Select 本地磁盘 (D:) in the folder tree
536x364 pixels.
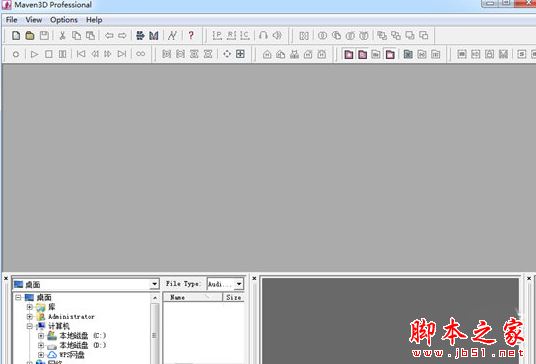[x=83, y=345]
